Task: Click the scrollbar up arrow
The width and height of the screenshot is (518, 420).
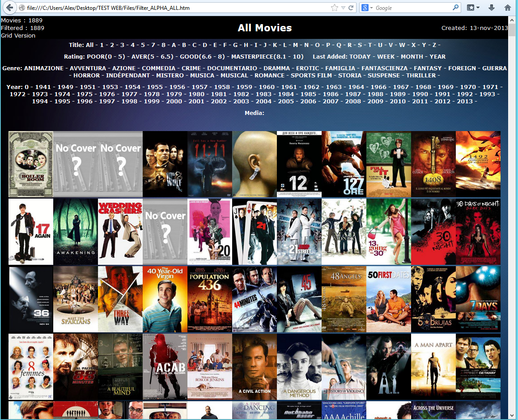Action: (x=511, y=19)
